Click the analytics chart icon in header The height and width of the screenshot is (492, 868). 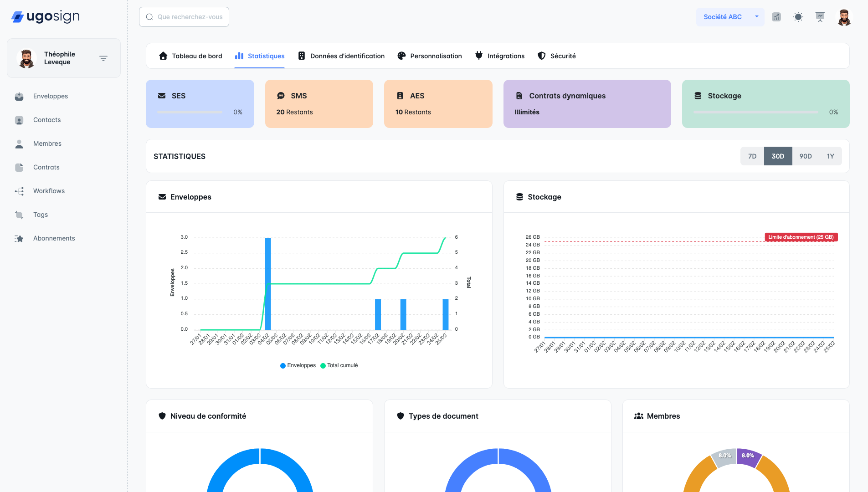[x=776, y=17]
